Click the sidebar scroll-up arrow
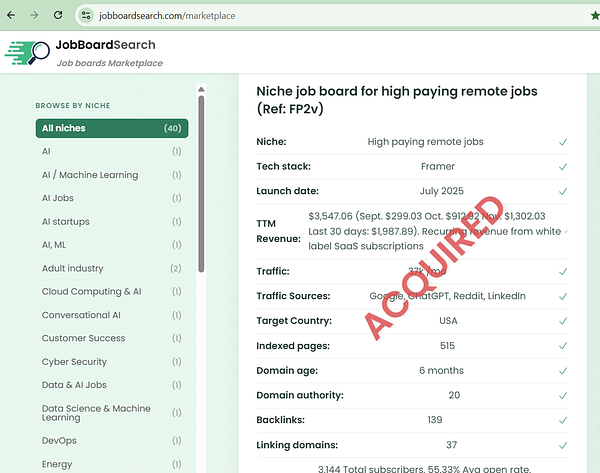The width and height of the screenshot is (600, 473). pos(201,90)
